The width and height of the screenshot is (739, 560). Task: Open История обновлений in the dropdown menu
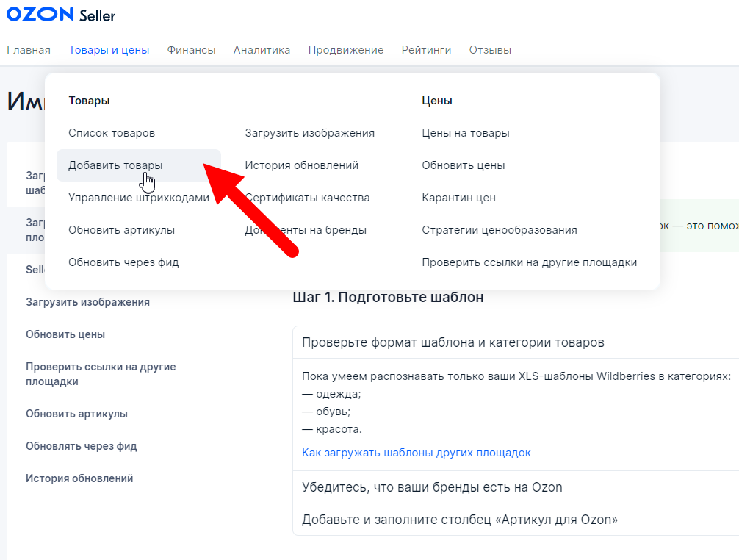coord(302,165)
